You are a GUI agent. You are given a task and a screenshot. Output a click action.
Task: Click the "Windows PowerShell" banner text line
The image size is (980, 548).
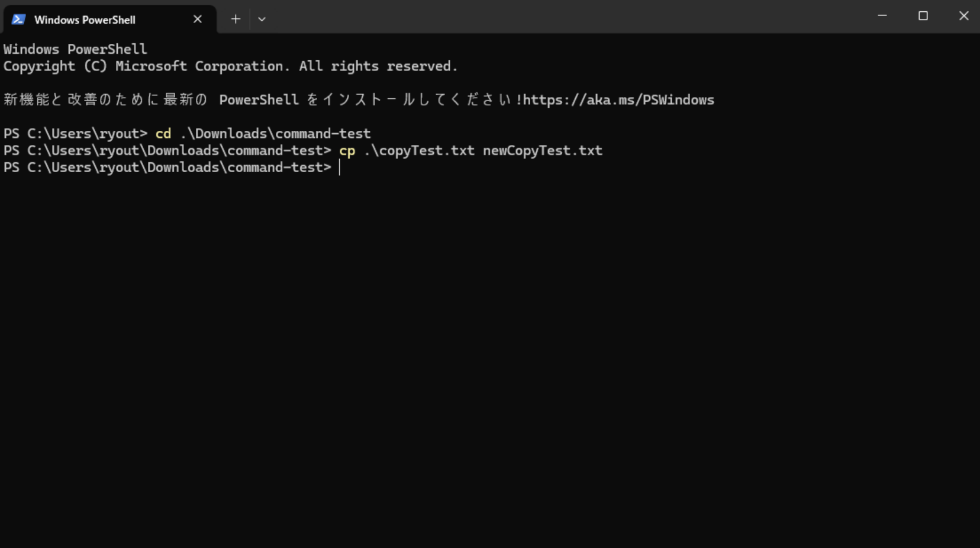pyautogui.click(x=75, y=49)
